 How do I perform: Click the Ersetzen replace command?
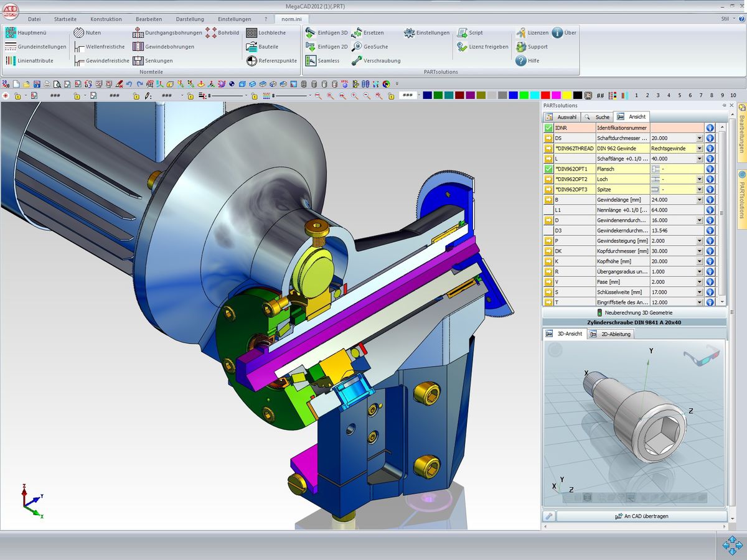pyautogui.click(x=367, y=33)
